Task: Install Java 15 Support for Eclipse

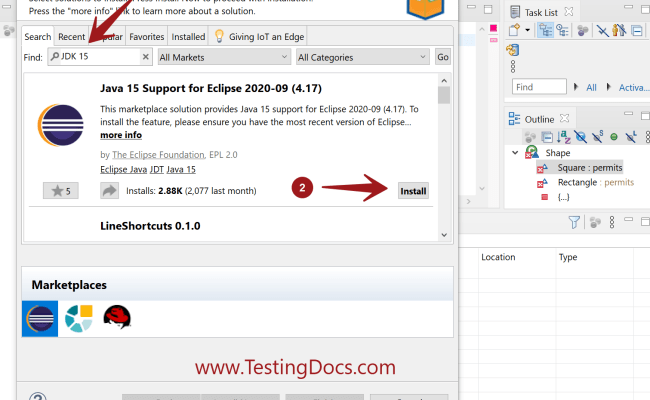Action: (x=413, y=191)
